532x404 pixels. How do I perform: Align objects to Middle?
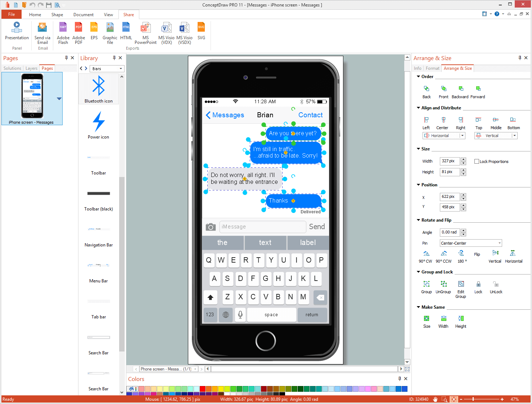pyautogui.click(x=496, y=123)
